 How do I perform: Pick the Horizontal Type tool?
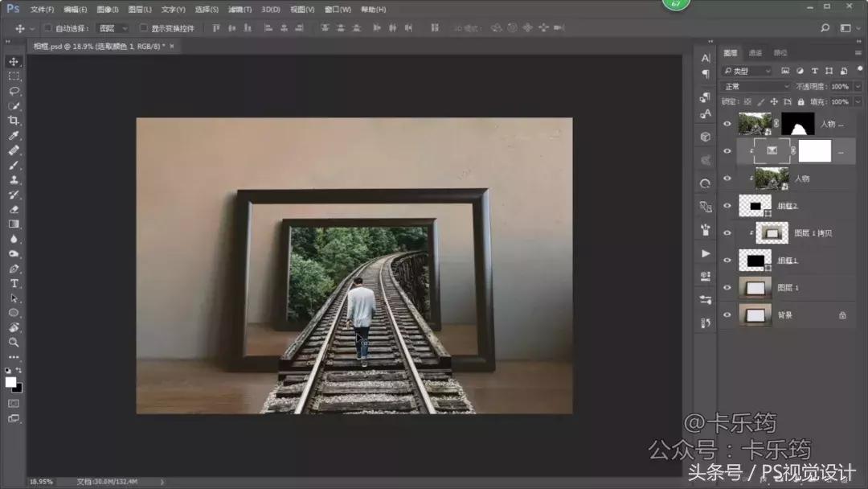point(14,284)
